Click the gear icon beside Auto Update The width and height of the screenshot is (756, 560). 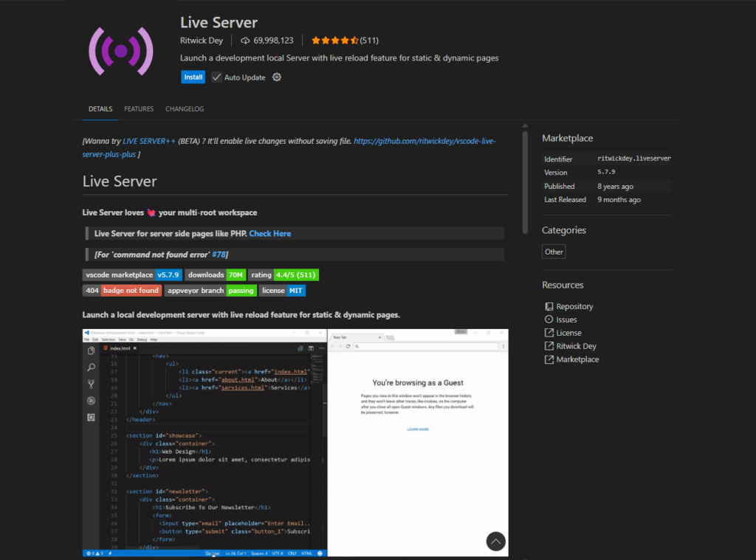pos(276,77)
